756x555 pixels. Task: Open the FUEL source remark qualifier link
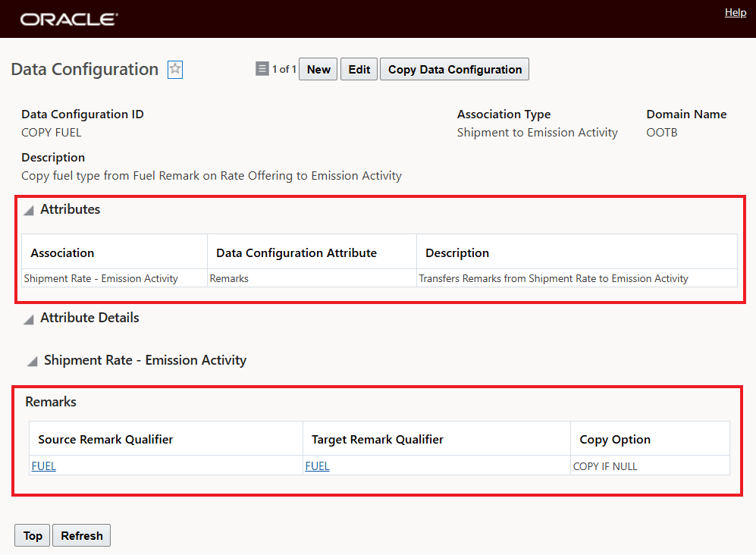pos(43,466)
